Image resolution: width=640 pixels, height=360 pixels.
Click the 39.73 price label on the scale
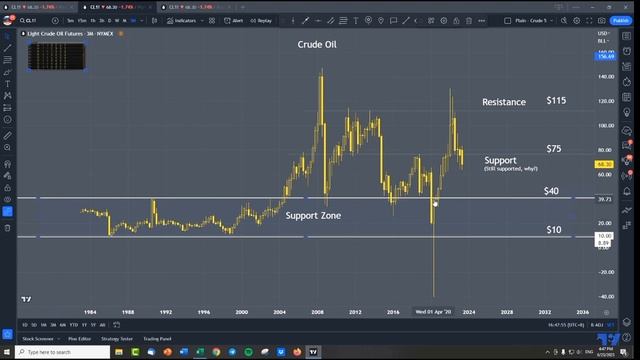coord(604,199)
